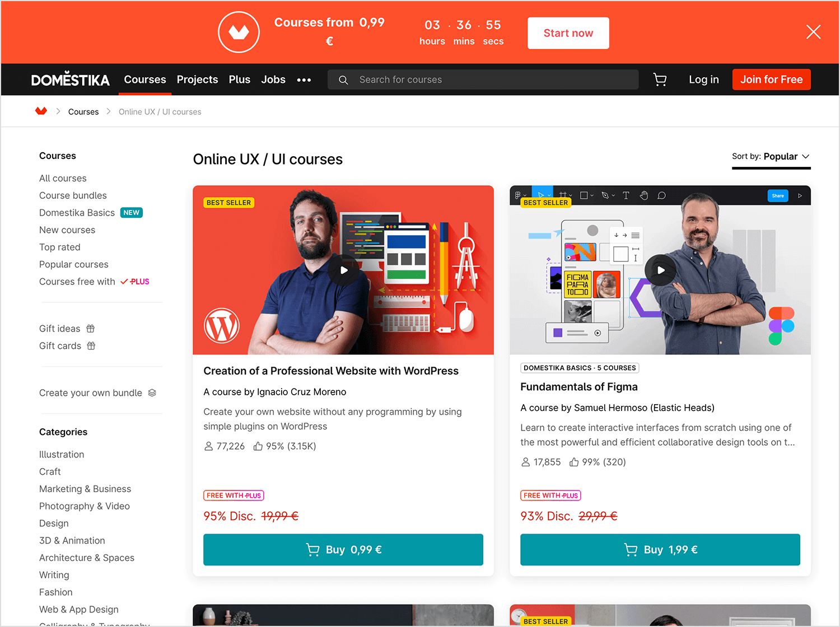Click the layers icon beside Create your own bundle
The image size is (840, 627).
(152, 393)
